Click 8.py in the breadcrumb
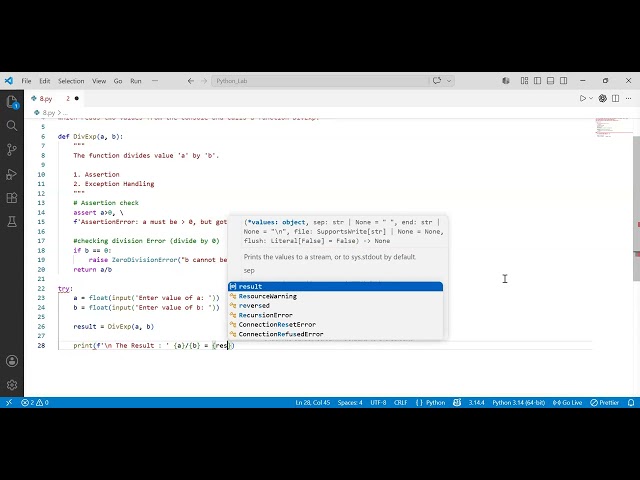The image size is (640, 480). (x=49, y=113)
